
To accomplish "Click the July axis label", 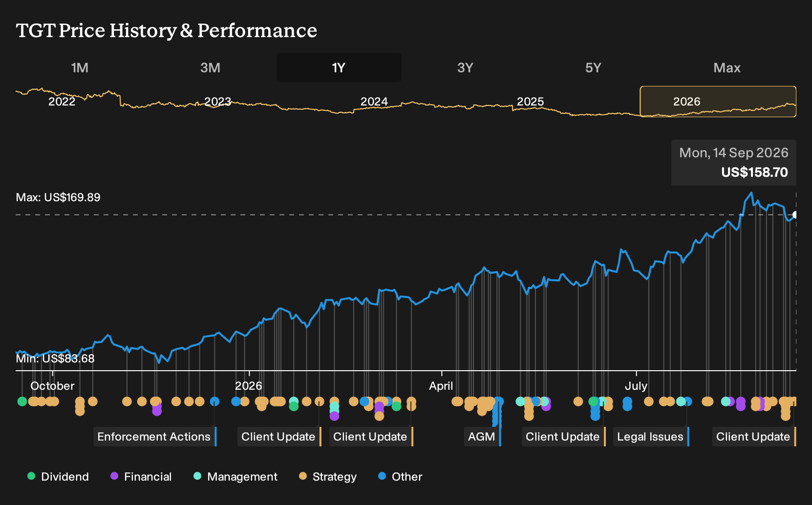I will click(636, 386).
